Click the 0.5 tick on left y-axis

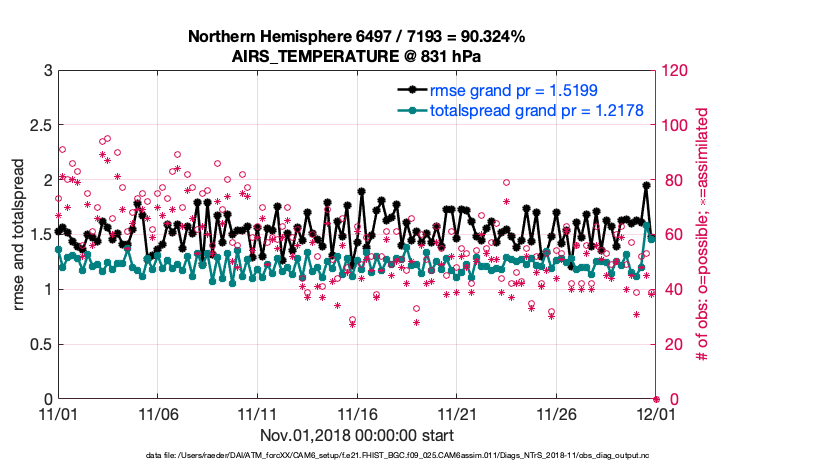point(40,345)
